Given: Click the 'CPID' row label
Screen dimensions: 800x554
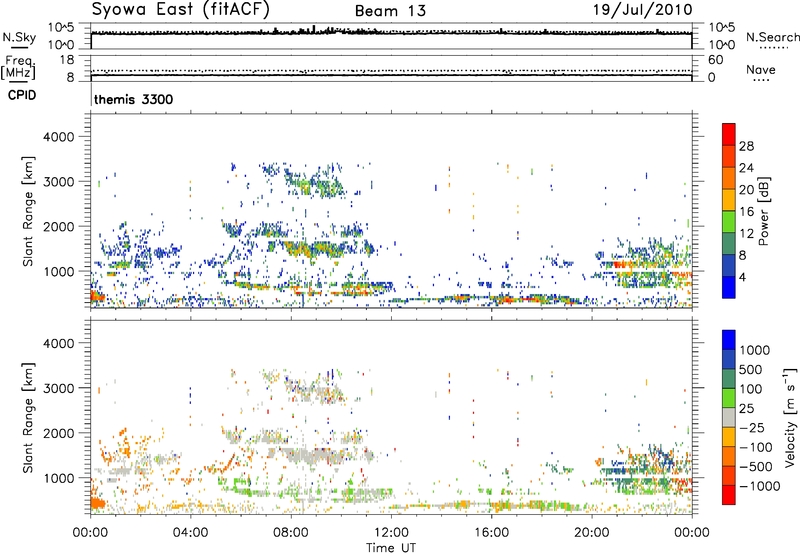Looking at the screenshot, I should (22, 95).
